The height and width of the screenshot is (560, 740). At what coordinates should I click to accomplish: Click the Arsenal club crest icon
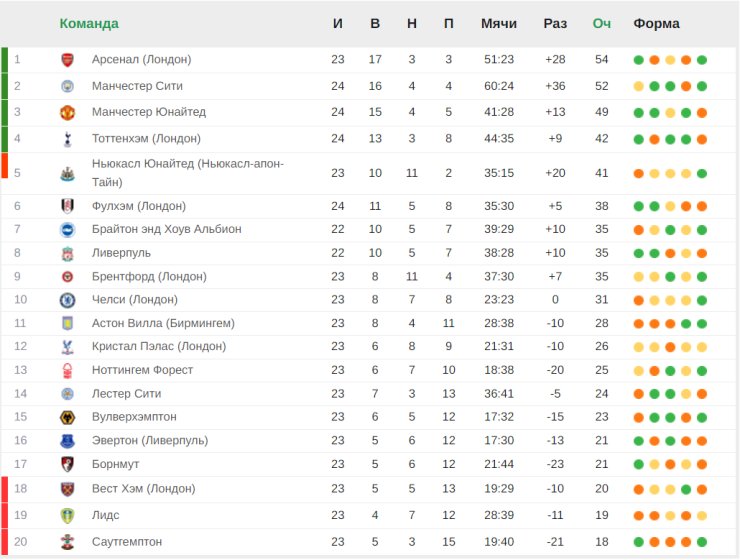coord(67,60)
